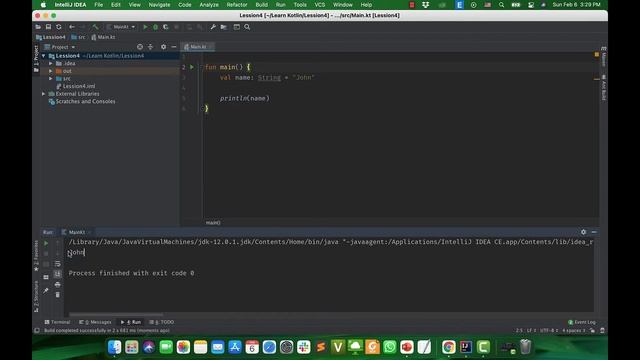The height and width of the screenshot is (360, 640).
Task: Click the green Run button in toolbar
Action: (x=145, y=27)
